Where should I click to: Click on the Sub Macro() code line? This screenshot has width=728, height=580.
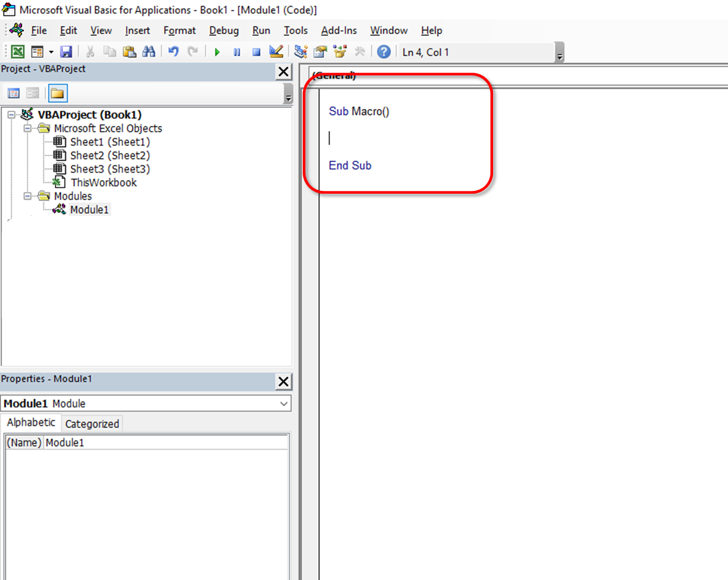(x=359, y=111)
